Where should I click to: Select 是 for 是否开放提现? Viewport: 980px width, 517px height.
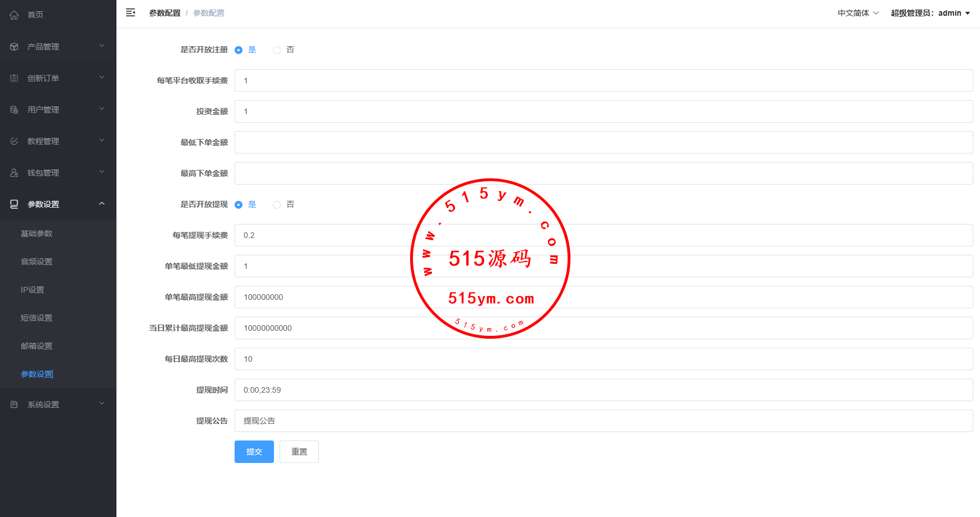pyautogui.click(x=239, y=205)
